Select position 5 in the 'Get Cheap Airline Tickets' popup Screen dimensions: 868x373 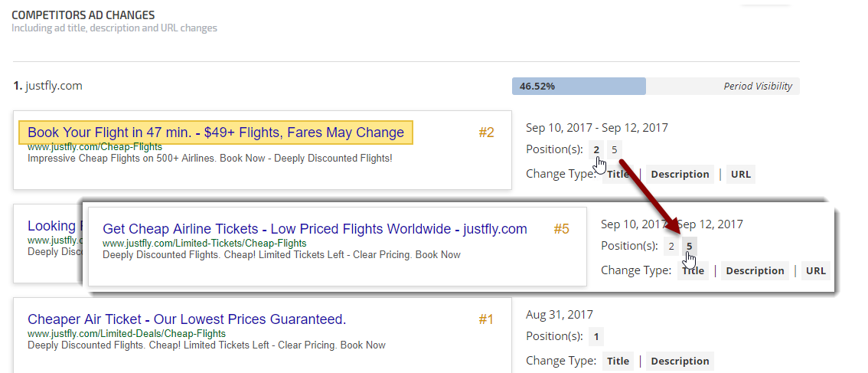pyautogui.click(x=689, y=246)
